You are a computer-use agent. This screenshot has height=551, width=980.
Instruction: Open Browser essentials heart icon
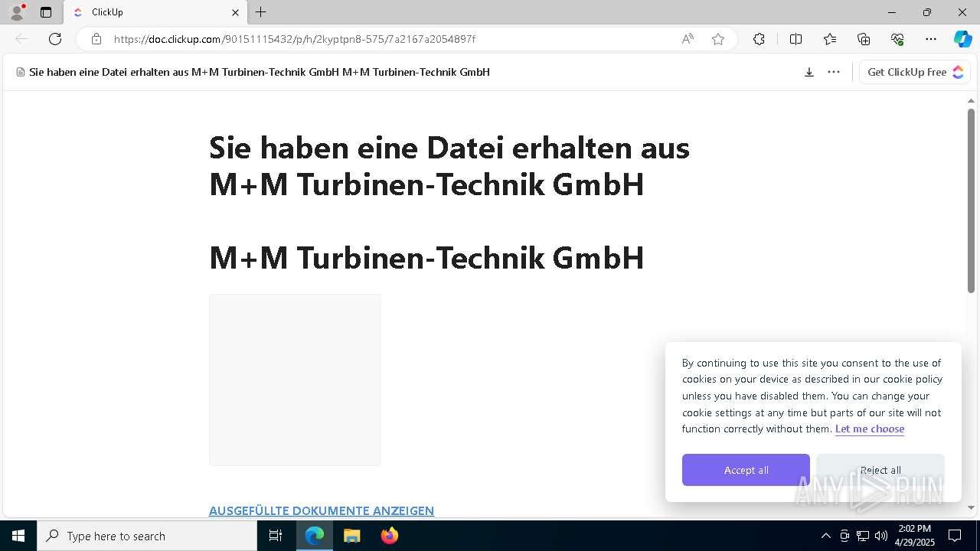click(897, 39)
